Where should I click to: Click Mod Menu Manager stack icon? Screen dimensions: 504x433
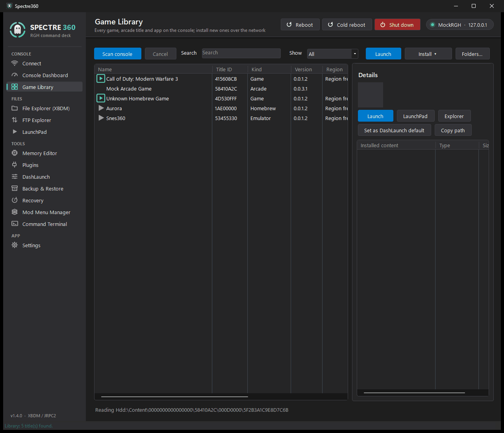click(15, 212)
